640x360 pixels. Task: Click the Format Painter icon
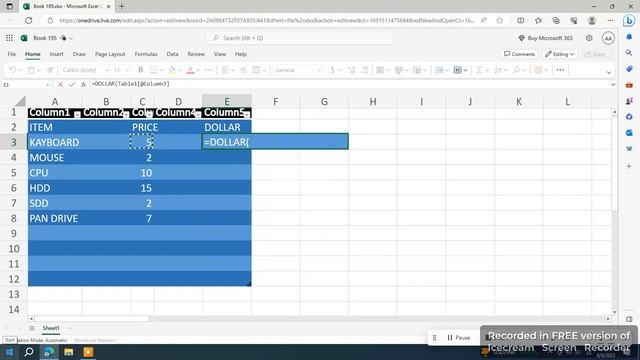[x=50, y=70]
